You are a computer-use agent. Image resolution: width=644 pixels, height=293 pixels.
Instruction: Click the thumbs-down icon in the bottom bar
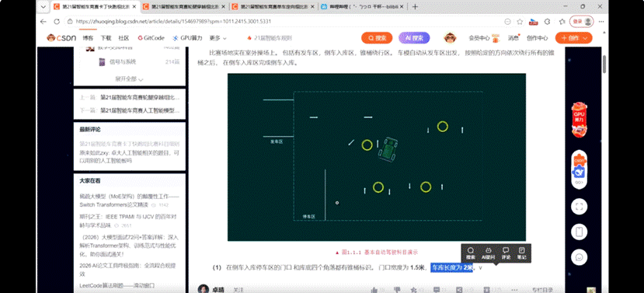(x=396, y=290)
